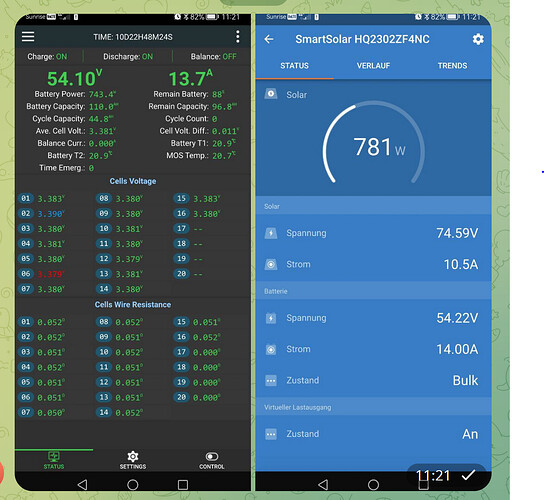The height and width of the screenshot is (500, 544).
Task: Tap Battery Capacity value 110.0
Action: point(103,107)
